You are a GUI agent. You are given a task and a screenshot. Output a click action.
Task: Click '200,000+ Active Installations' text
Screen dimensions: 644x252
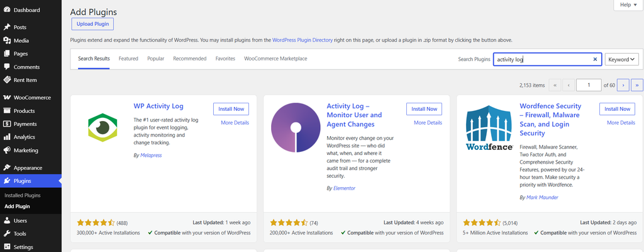point(301,232)
